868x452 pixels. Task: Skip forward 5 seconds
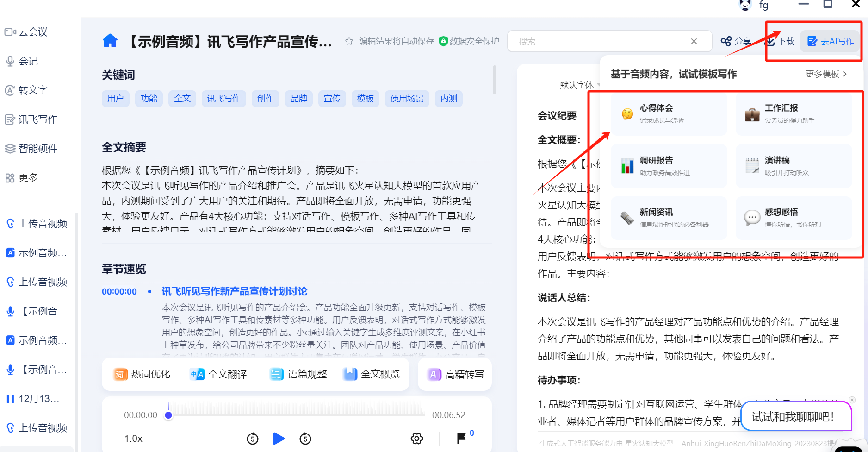(305, 439)
